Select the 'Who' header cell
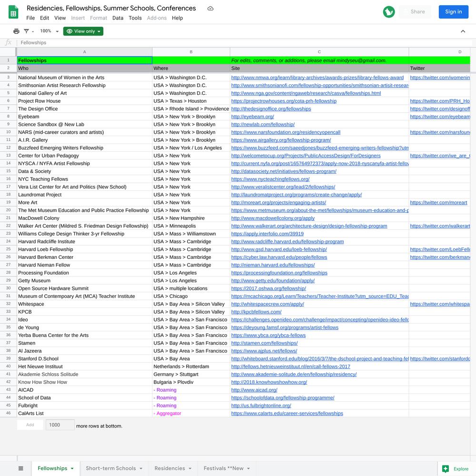The height and width of the screenshot is (476, 476). 84,68
